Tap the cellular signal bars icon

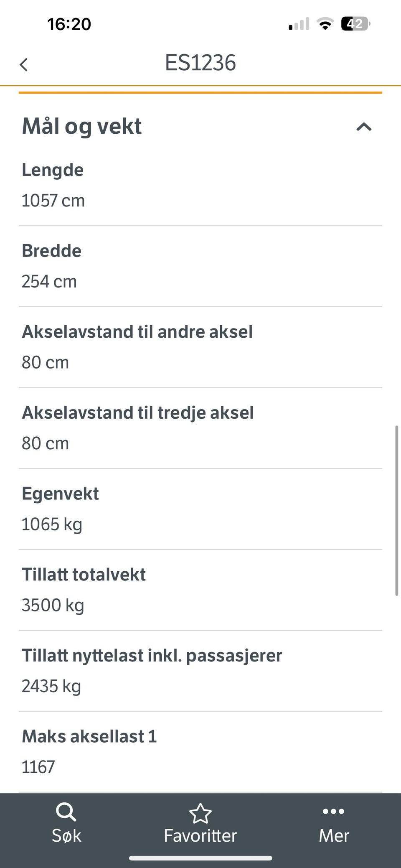click(x=299, y=24)
